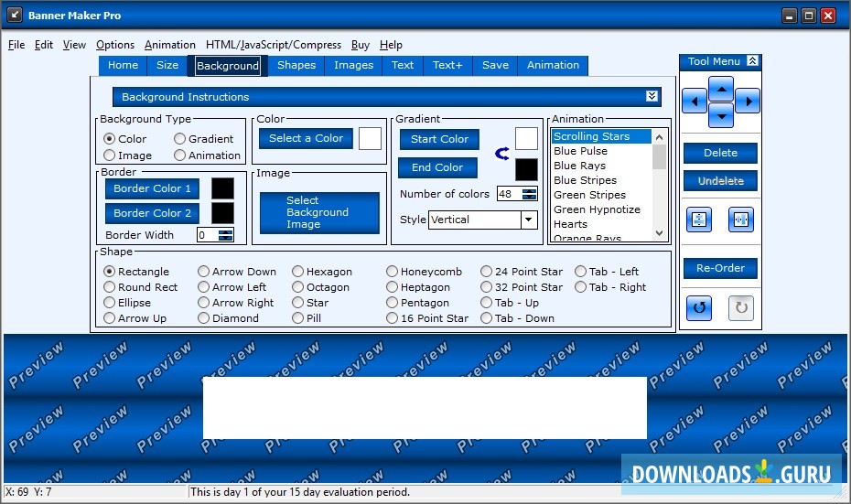This screenshot has height=504, width=851.
Task: Click the Border Color 2 button
Action: coord(152,213)
